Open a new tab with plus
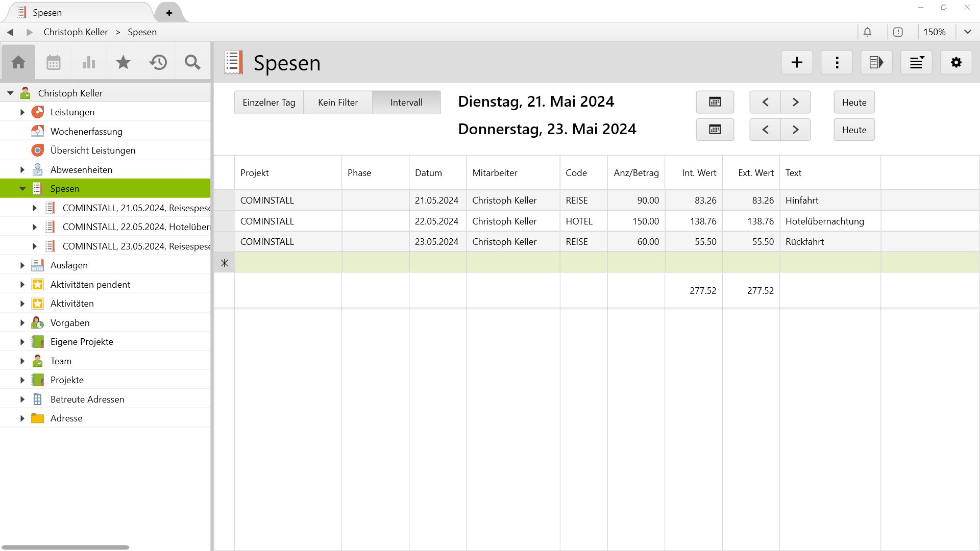Screen dimensions: 980x551 [169, 13]
